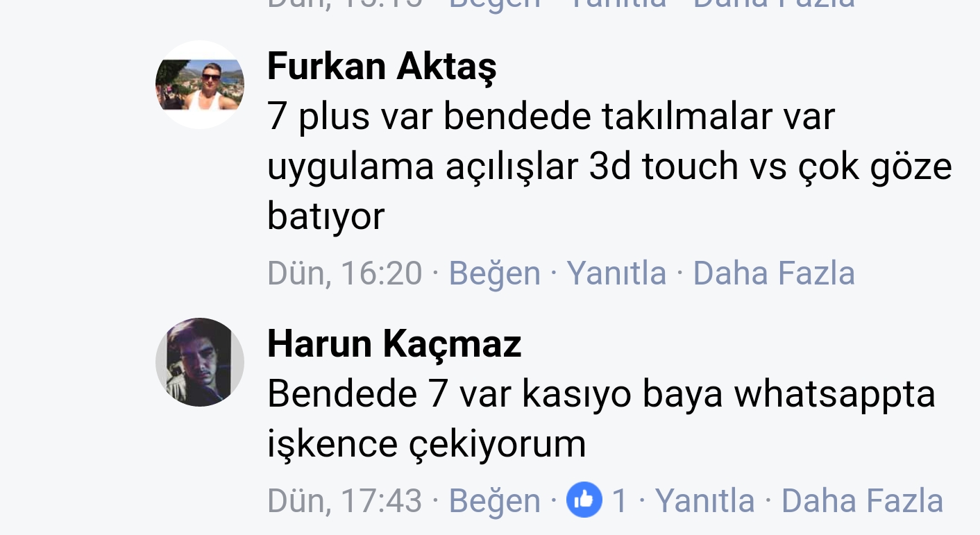Screen dimensions: 980x535
Task: Open the cut-off timestamp at the top
Action: (x=345, y=4)
